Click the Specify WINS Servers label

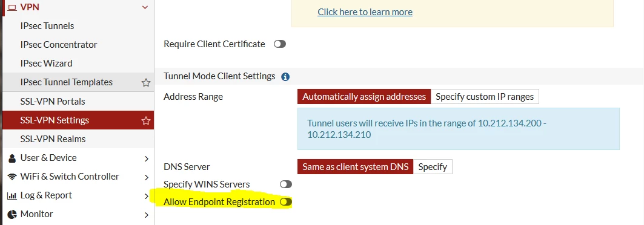pyautogui.click(x=207, y=184)
